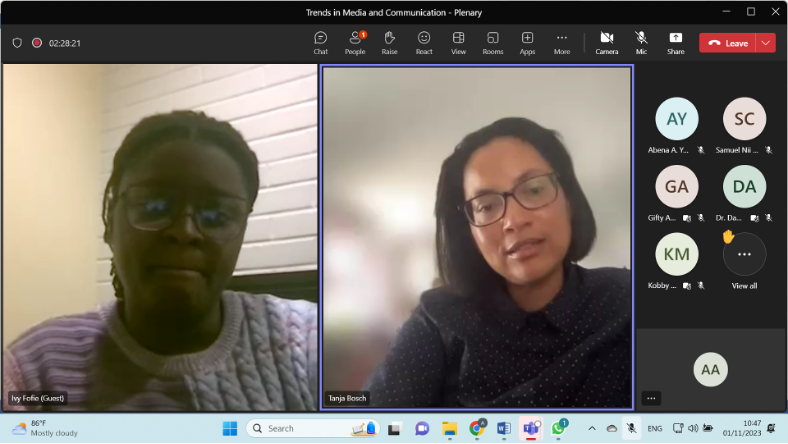Open the meeting Chat panel

tap(320, 42)
